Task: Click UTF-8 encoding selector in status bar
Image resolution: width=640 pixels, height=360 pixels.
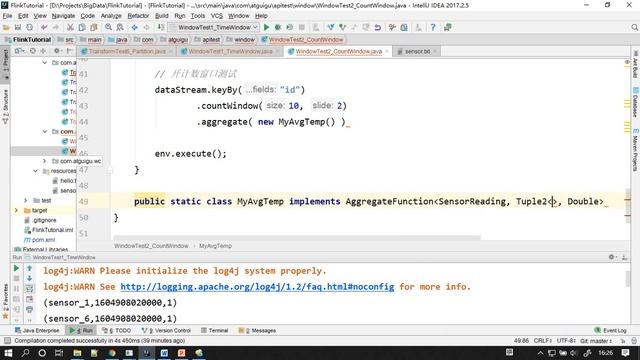Action: pos(566,341)
